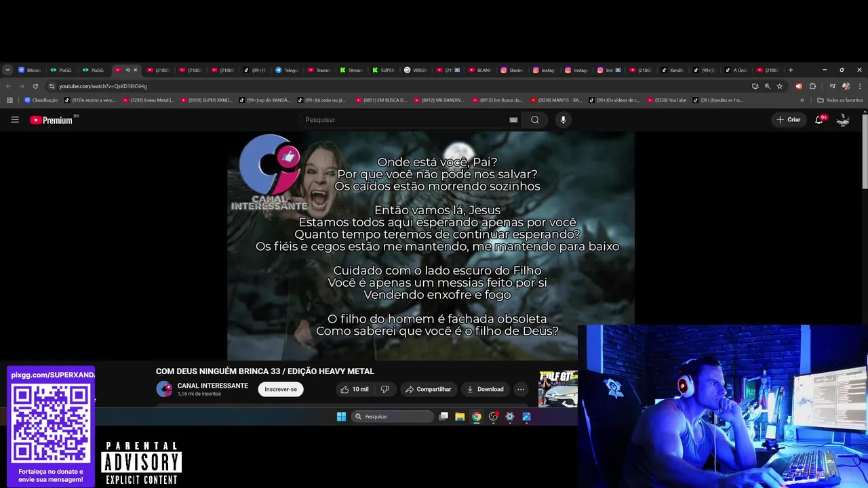This screenshot has width=868, height=488.
Task: Open the YouTube account avatar menu
Action: (843, 120)
